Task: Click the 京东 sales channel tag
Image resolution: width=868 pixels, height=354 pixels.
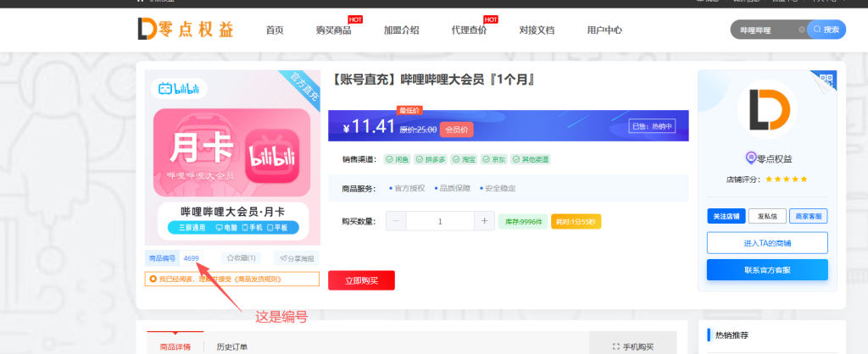Action: coord(494,159)
